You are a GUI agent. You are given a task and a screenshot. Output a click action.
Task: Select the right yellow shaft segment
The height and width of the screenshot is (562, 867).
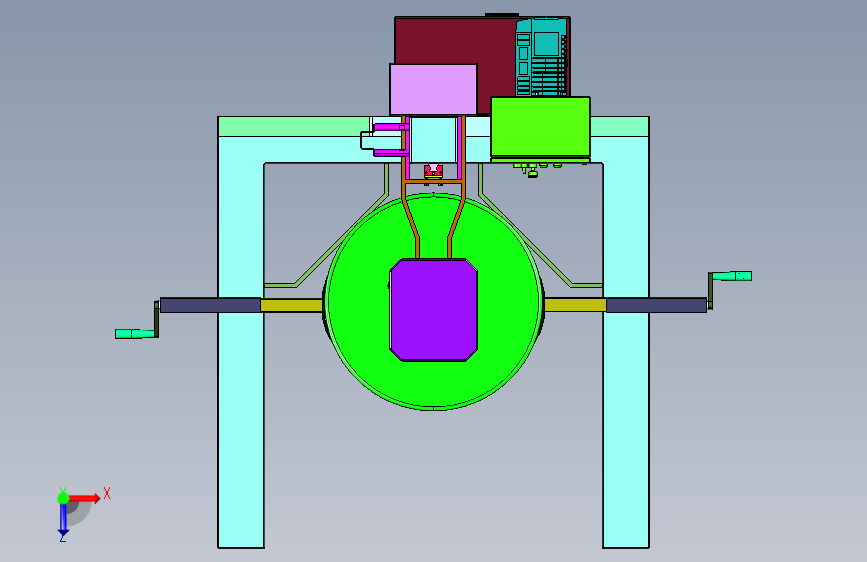pyautogui.click(x=576, y=305)
